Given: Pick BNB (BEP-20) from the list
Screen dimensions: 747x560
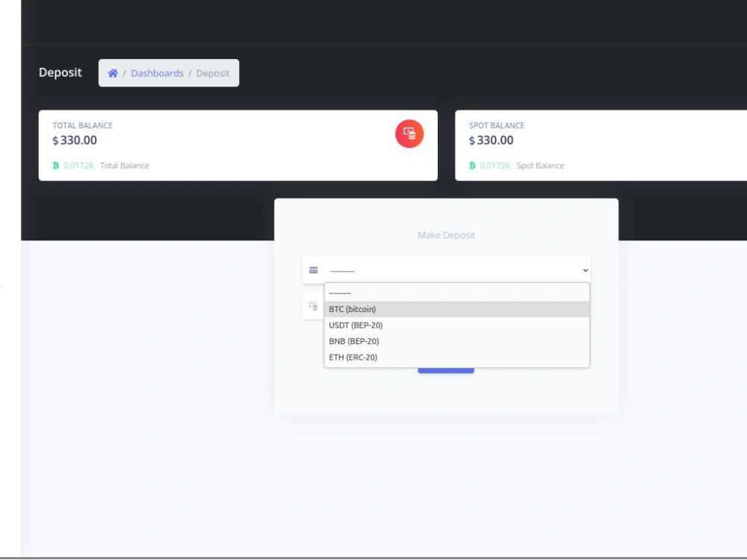Looking at the screenshot, I should 457,341.
